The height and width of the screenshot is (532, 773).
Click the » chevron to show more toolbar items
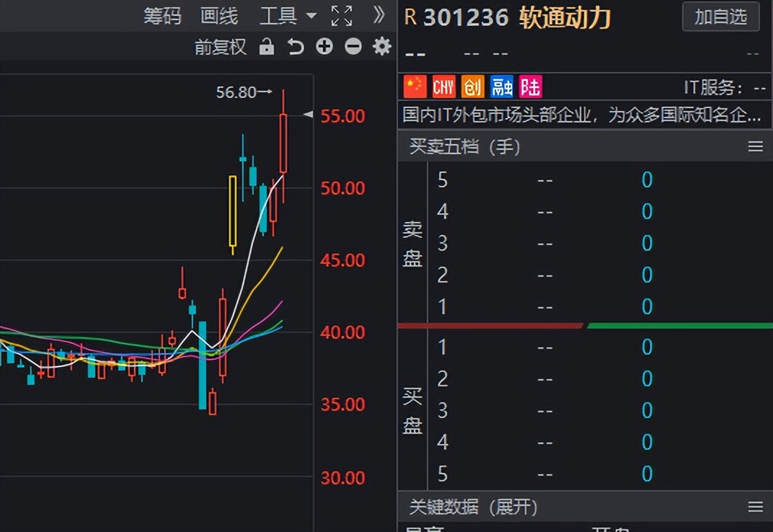click(x=378, y=15)
